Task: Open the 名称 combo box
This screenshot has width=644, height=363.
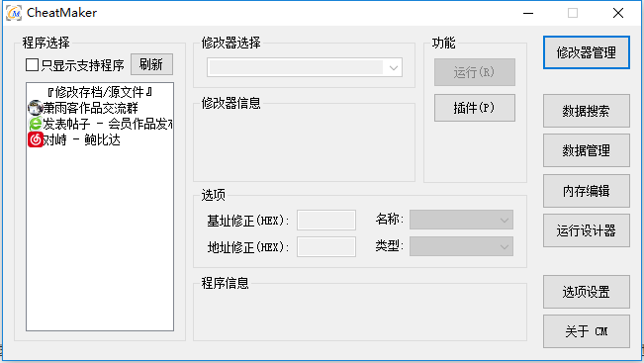Action: click(461, 221)
